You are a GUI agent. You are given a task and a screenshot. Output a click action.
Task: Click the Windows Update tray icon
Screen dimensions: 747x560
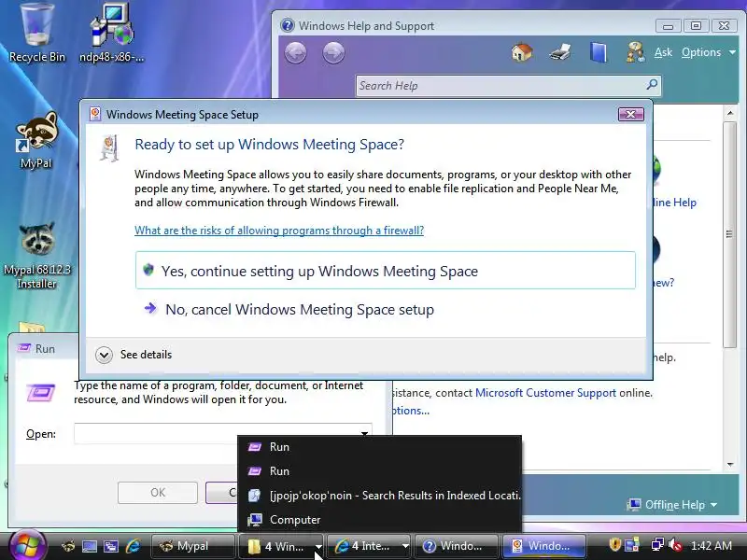pyautogui.click(x=632, y=544)
